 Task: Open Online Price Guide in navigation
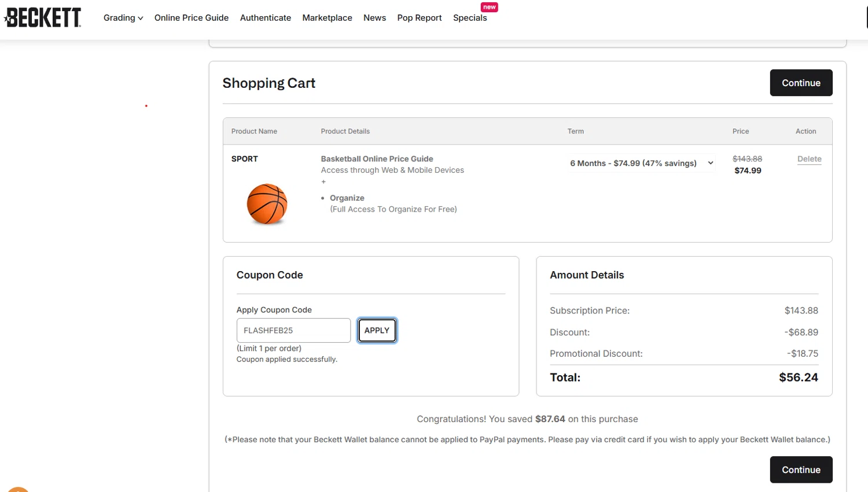(192, 18)
